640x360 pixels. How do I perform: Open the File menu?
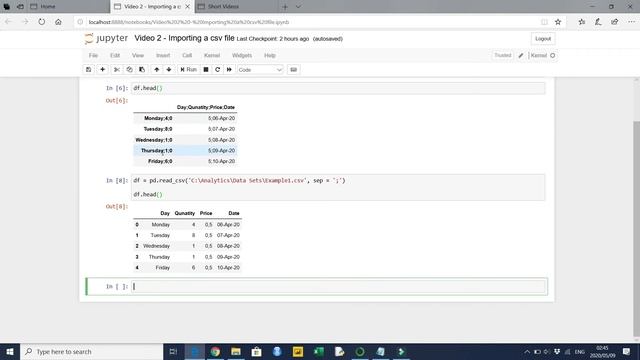click(93, 56)
